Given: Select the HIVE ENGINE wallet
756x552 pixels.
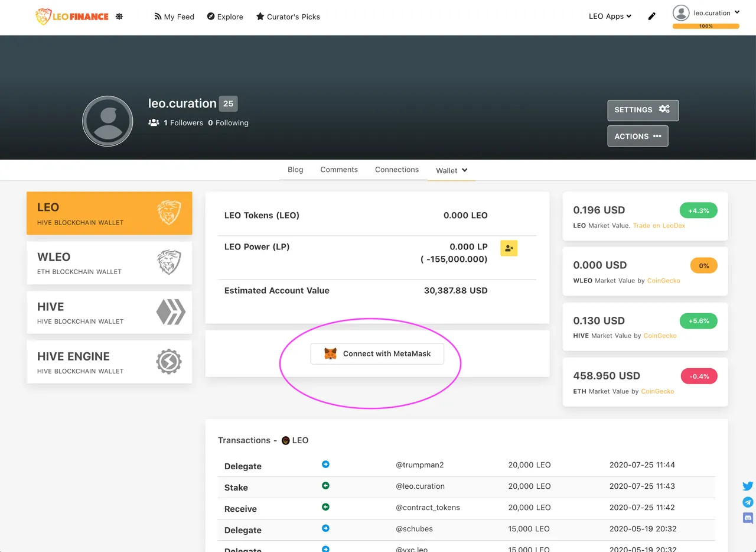Looking at the screenshot, I should coord(109,362).
